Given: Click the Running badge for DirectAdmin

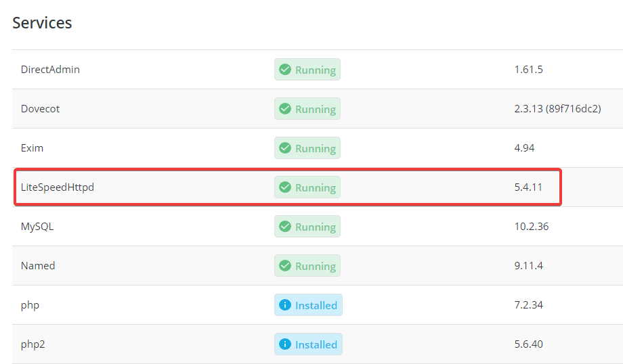Looking at the screenshot, I should pyautogui.click(x=307, y=70).
